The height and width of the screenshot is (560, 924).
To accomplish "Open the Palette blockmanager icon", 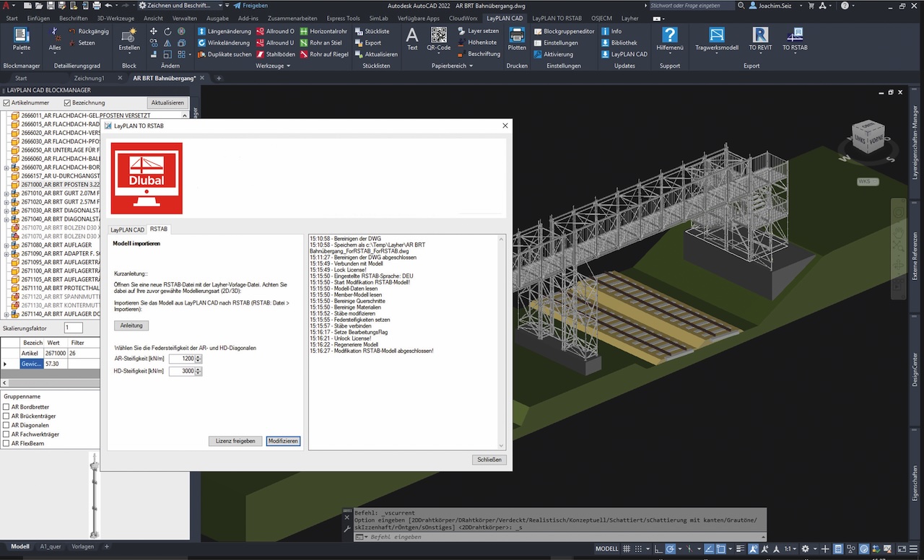I will pyautogui.click(x=21, y=36).
